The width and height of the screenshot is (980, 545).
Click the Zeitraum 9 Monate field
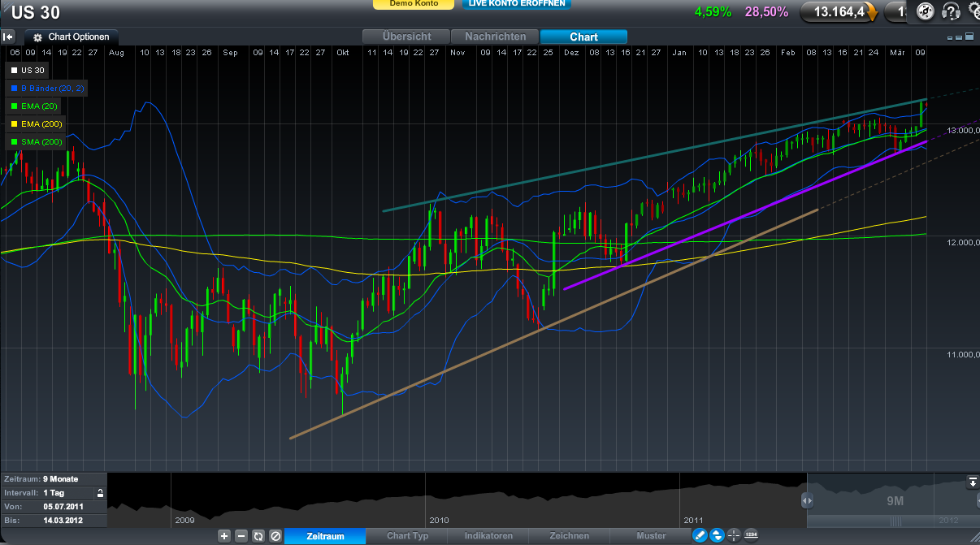[x=54, y=479]
